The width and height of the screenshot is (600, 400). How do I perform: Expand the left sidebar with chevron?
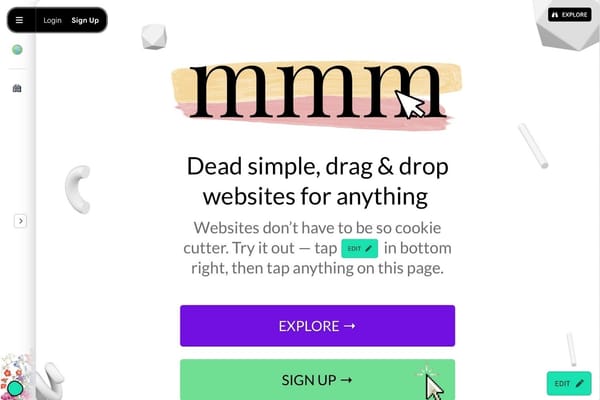click(21, 221)
